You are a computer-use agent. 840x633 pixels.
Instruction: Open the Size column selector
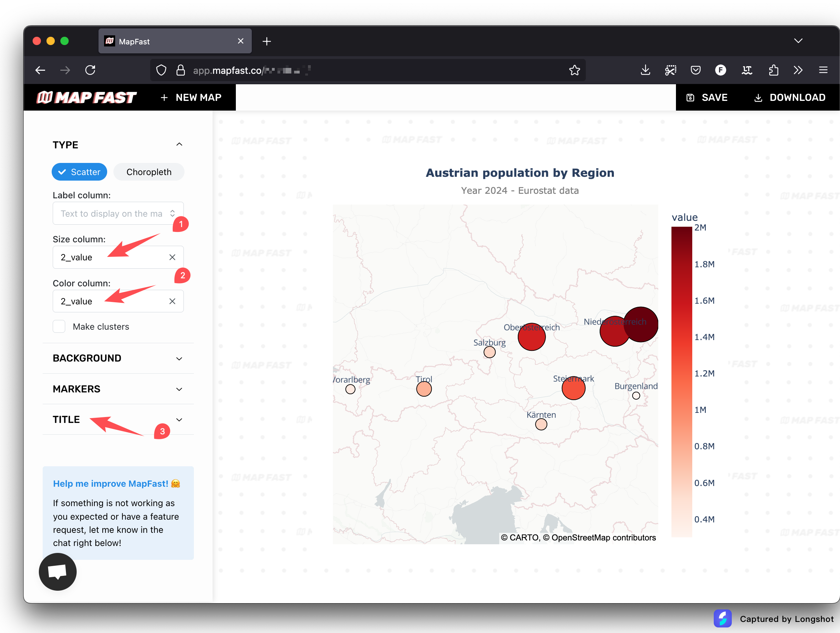pos(118,257)
